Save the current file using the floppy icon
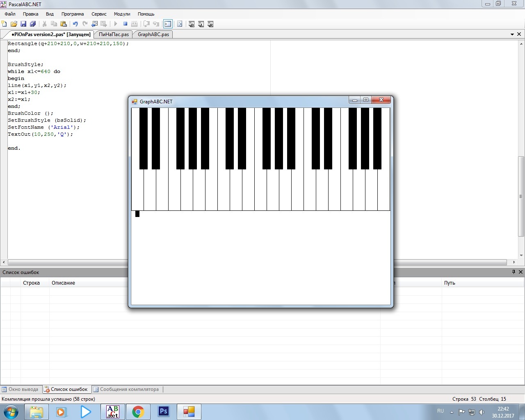This screenshot has height=420, width=525. click(23, 24)
